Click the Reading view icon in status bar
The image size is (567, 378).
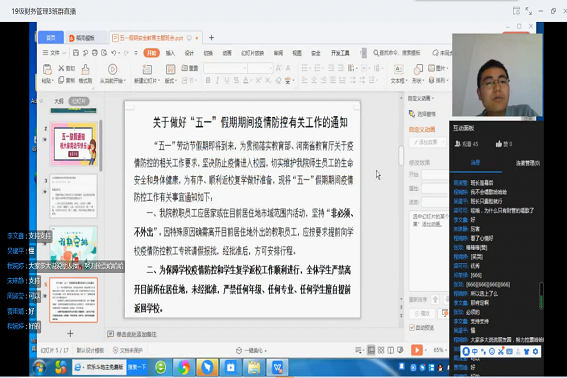[x=391, y=350]
